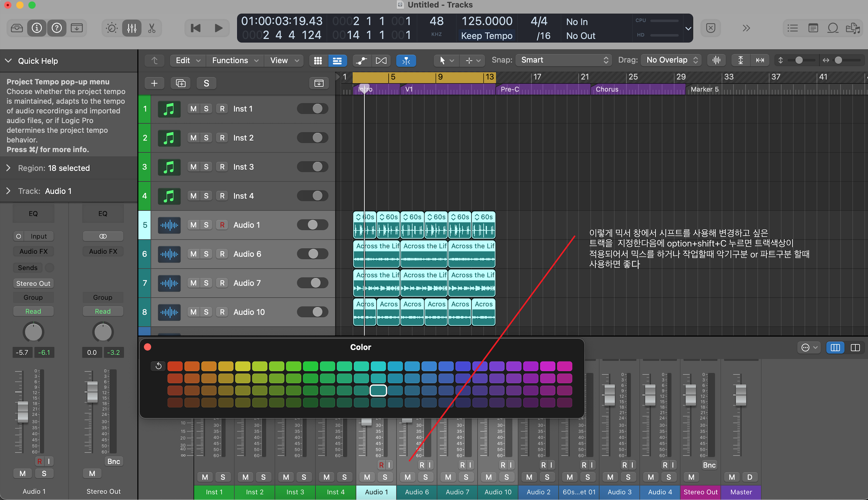Open the Edit menu dropdown
This screenshot has width=868, height=500.
187,61
